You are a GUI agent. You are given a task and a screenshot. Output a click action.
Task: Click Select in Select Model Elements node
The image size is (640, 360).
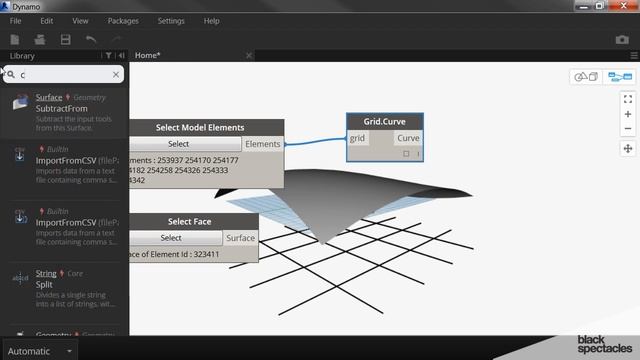pyautogui.click(x=185, y=144)
